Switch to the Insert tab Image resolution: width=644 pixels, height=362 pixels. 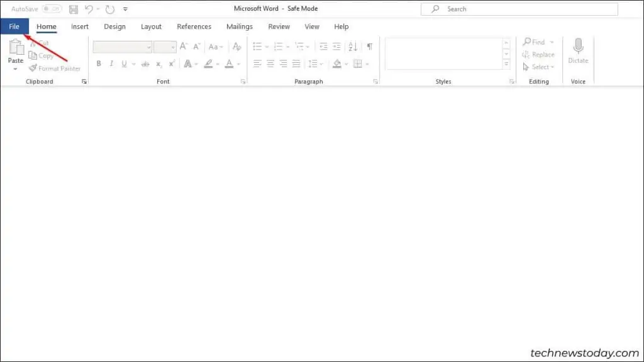click(x=80, y=26)
